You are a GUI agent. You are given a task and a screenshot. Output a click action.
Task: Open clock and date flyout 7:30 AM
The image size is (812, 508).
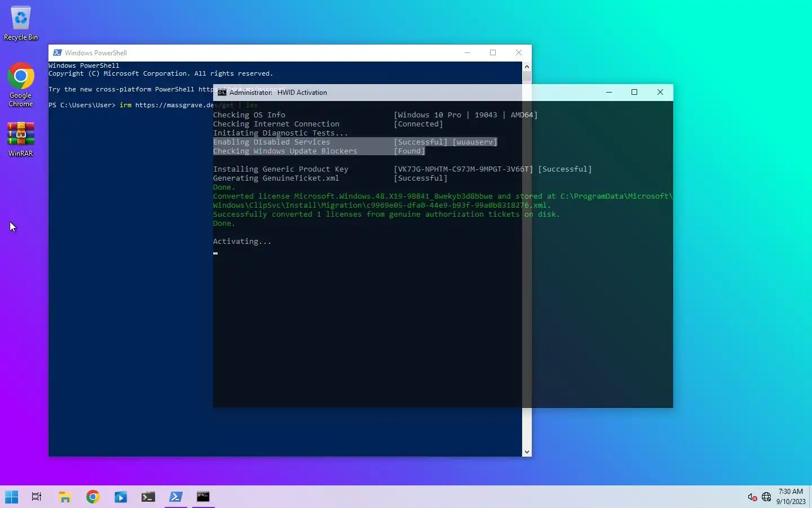point(791,497)
